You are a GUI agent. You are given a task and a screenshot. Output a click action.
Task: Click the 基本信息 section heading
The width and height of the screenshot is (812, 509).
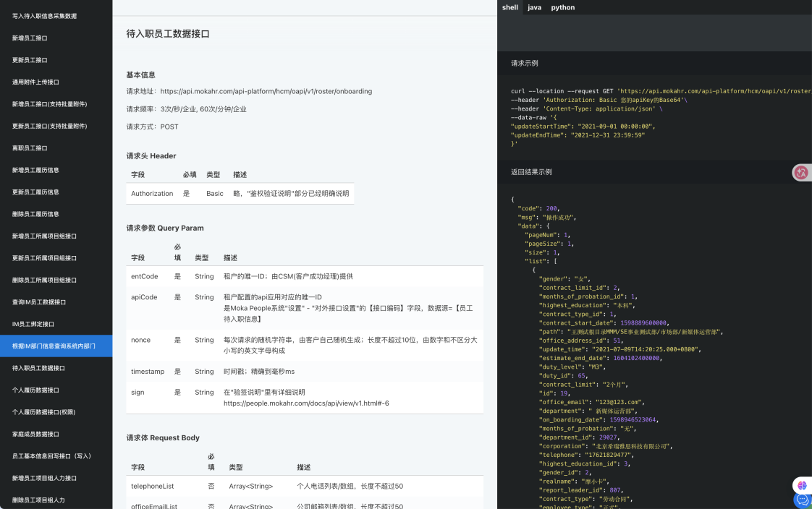click(141, 75)
